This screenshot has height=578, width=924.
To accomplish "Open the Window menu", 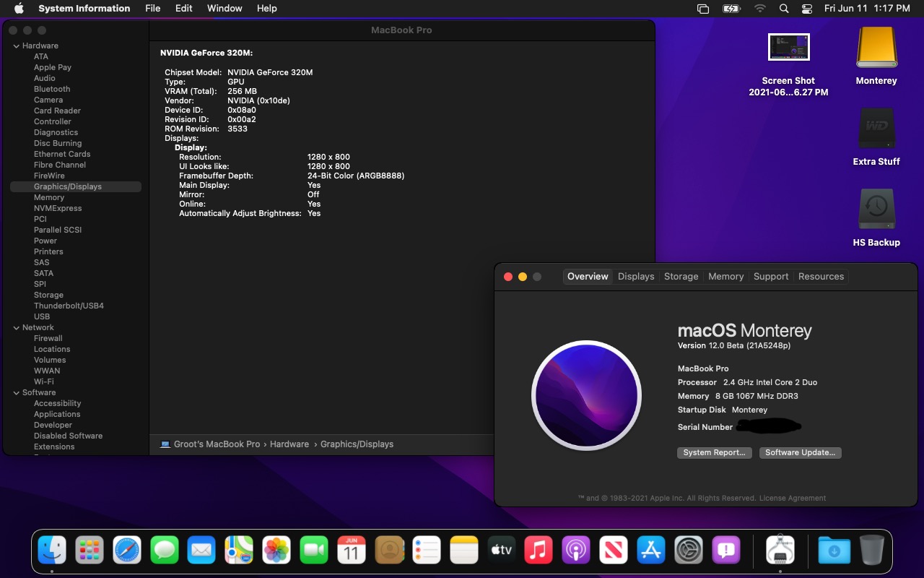I will pyautogui.click(x=225, y=9).
